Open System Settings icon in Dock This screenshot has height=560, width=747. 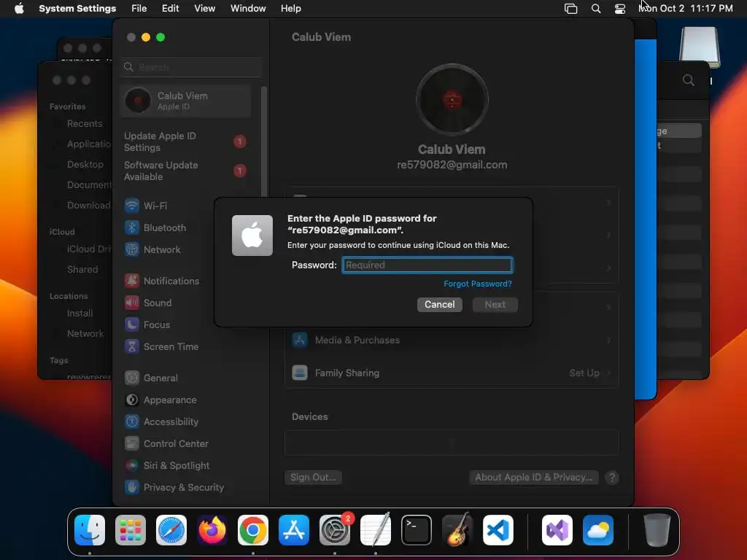[335, 530]
